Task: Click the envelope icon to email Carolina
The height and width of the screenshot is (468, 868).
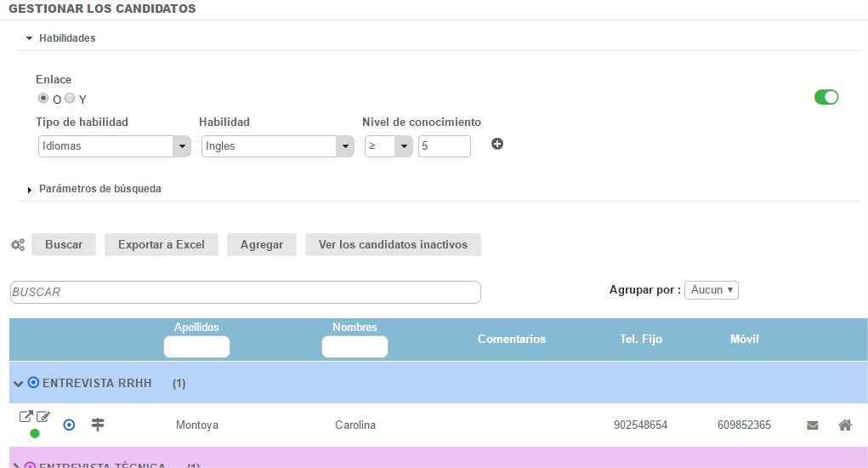Action: click(813, 425)
